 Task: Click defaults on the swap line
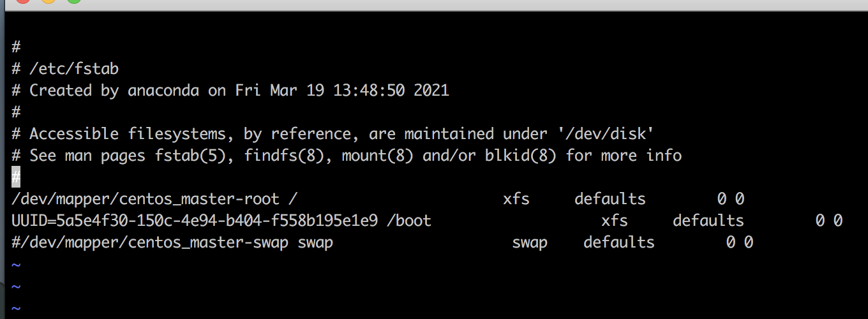(x=618, y=242)
